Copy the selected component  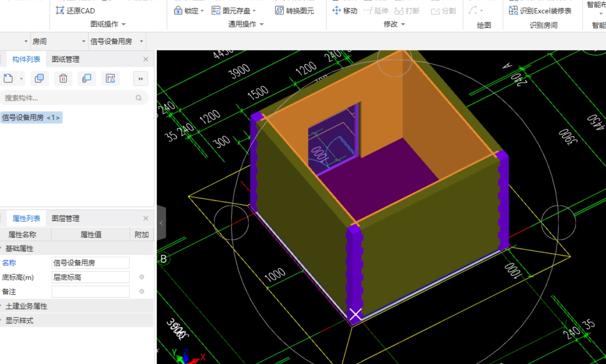pos(39,78)
